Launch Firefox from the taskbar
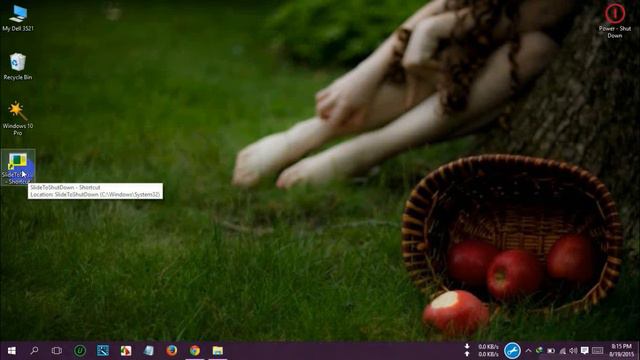The width and height of the screenshot is (640, 360). click(171, 351)
